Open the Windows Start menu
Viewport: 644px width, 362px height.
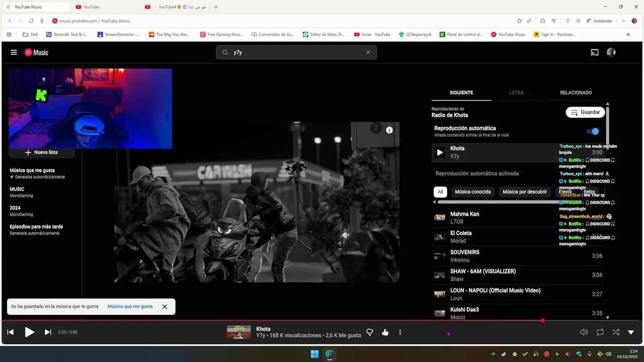[x=314, y=354]
